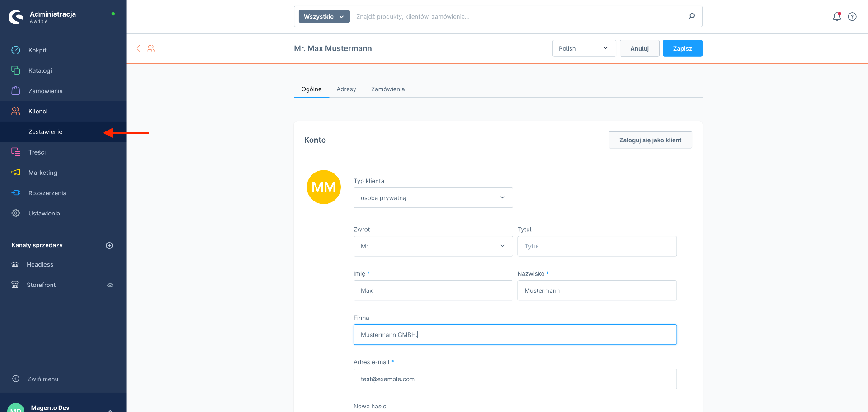Viewport: 868px width, 412px height.
Task: Open Kokpit dashboard in sidebar
Action: point(38,50)
